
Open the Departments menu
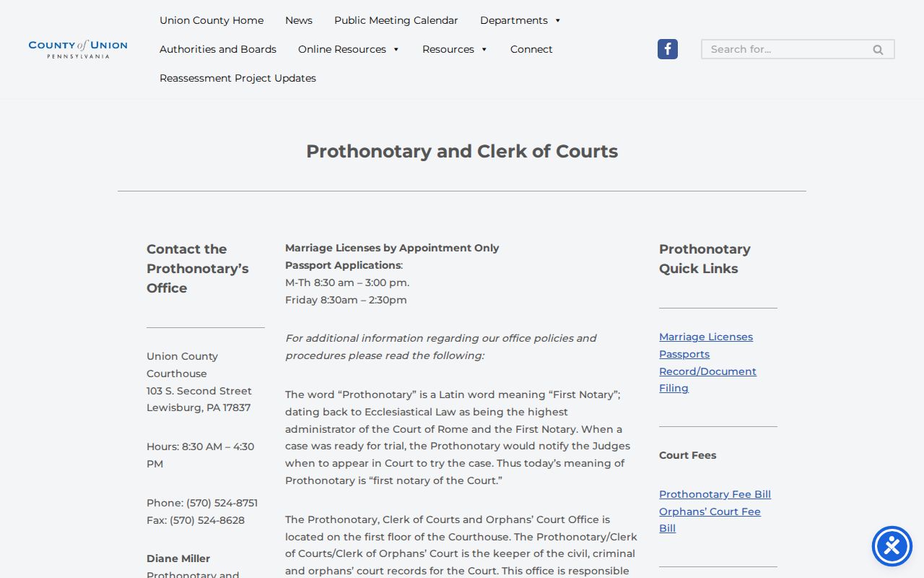(514, 20)
